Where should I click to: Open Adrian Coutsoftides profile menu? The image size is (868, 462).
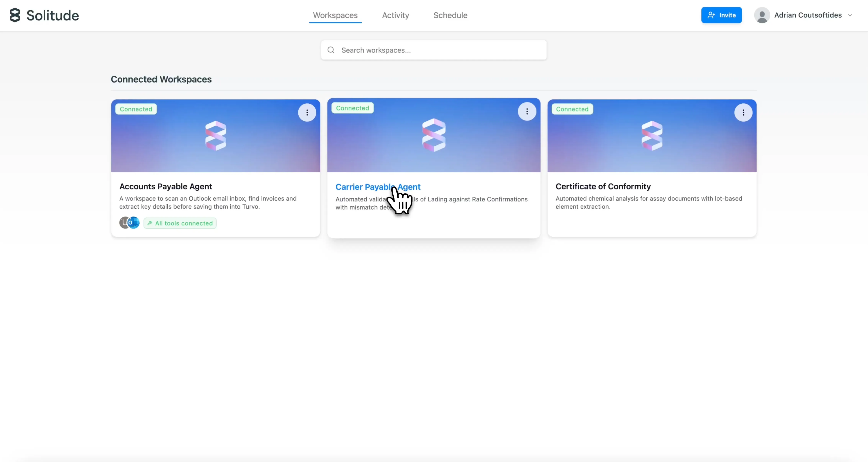808,15
